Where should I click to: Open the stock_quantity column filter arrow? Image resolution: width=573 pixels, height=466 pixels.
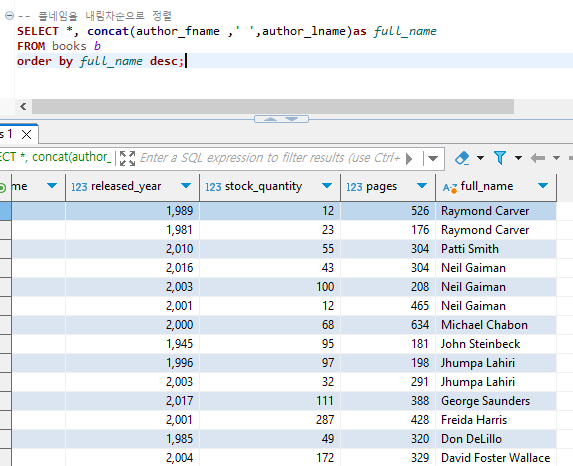[x=327, y=186]
